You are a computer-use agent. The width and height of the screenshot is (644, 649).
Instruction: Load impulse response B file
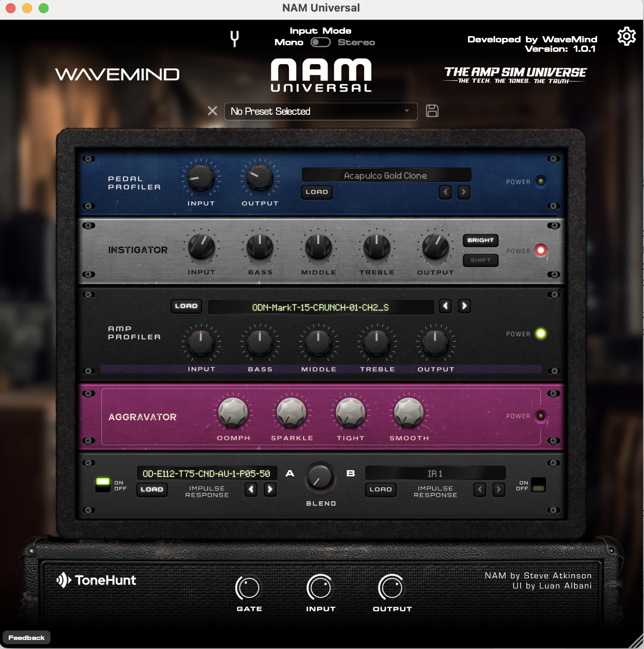(380, 489)
